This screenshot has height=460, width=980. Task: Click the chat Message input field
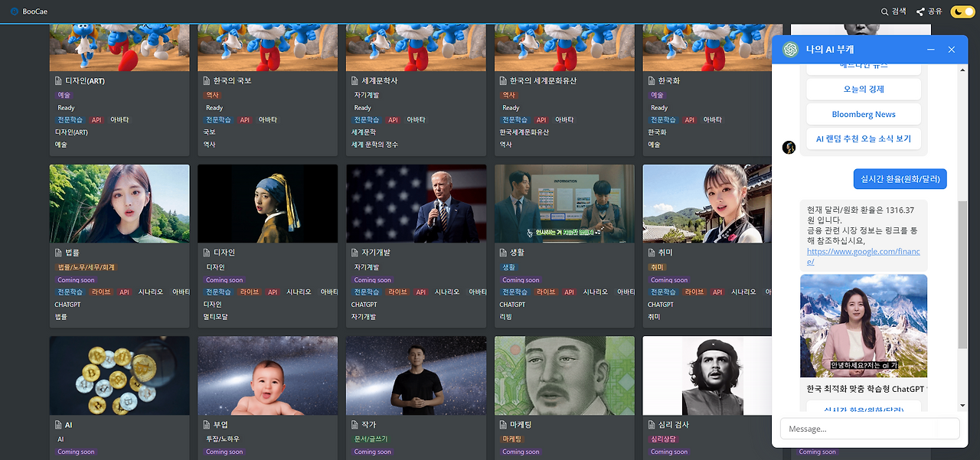(869, 429)
